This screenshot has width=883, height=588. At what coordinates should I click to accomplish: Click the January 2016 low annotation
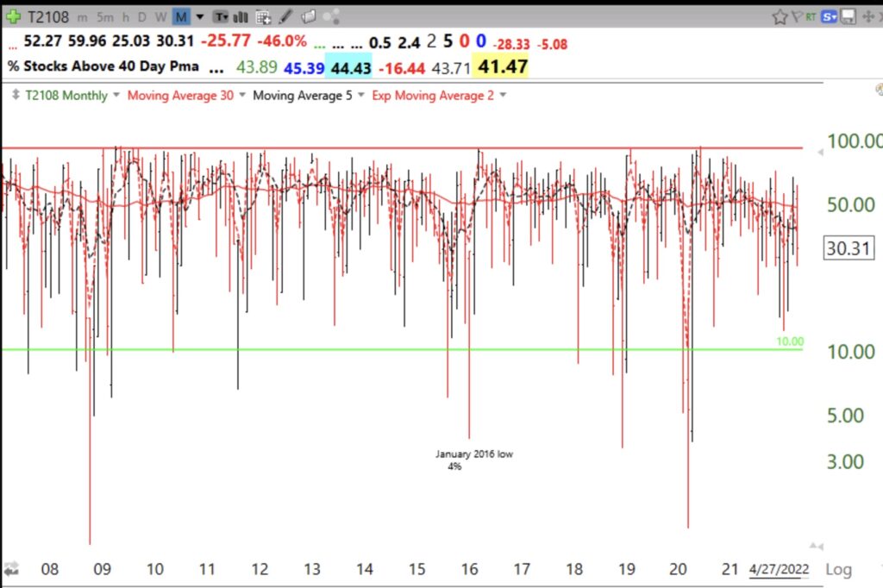473,460
